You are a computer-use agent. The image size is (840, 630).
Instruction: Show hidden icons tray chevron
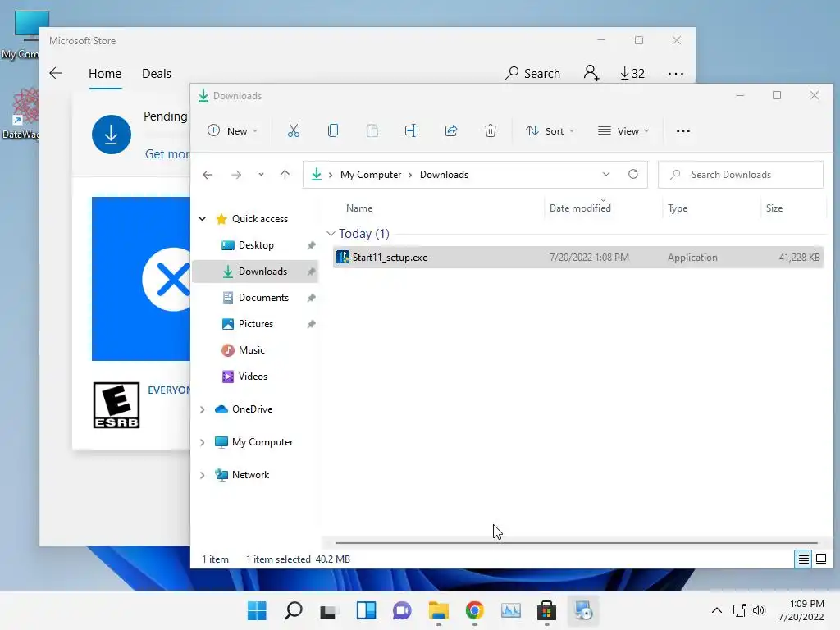click(x=717, y=610)
